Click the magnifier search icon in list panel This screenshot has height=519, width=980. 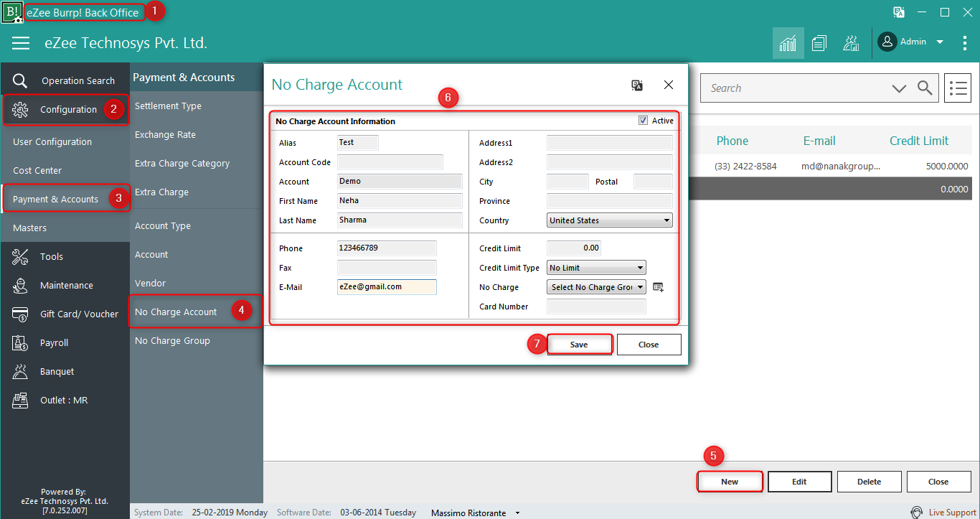(x=925, y=88)
